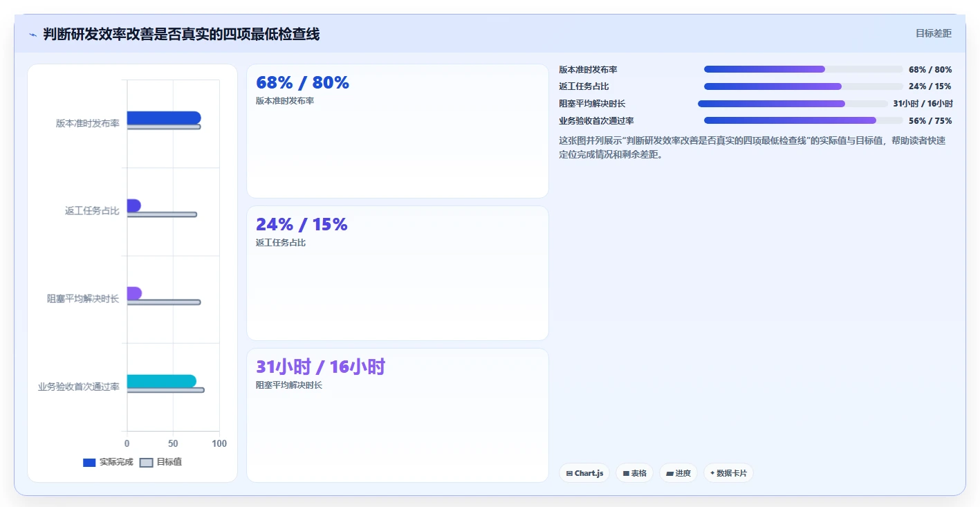This screenshot has width=980, height=507.
Task: Click the description paragraph starting 这张图并列展示
Action: pos(752,147)
